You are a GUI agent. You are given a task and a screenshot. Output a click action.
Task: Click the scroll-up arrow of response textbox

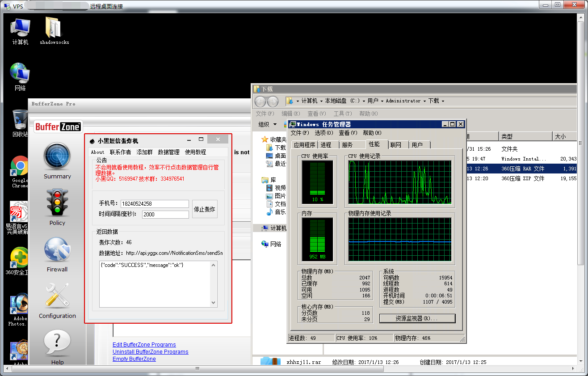pyautogui.click(x=214, y=266)
